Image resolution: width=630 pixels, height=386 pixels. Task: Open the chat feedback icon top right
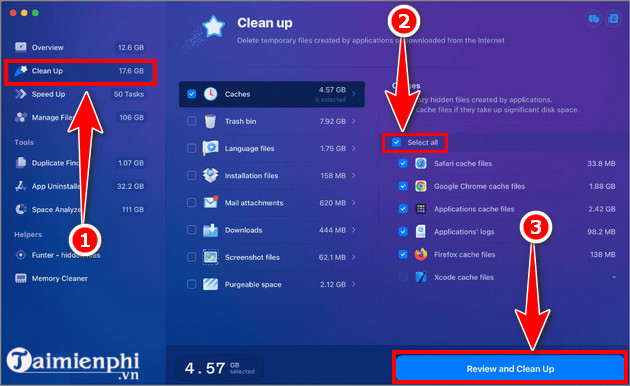tap(593, 19)
